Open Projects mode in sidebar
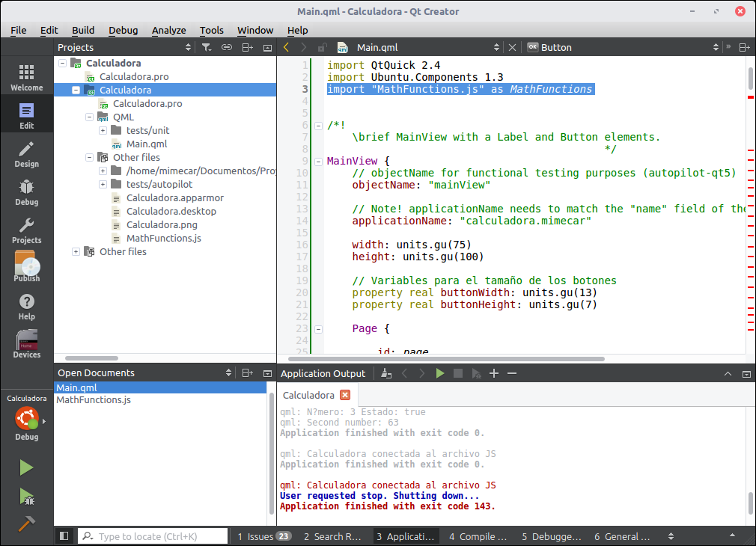 (26, 230)
